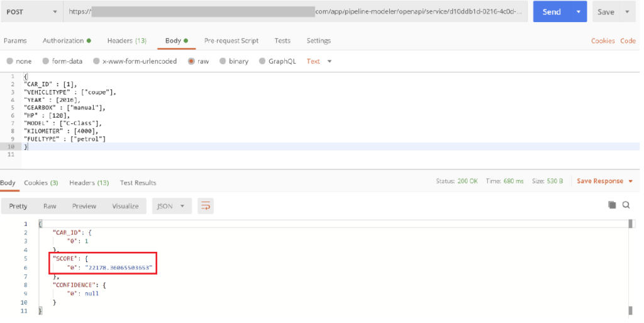Click the Save button
The width and height of the screenshot is (644, 323).
click(x=606, y=13)
